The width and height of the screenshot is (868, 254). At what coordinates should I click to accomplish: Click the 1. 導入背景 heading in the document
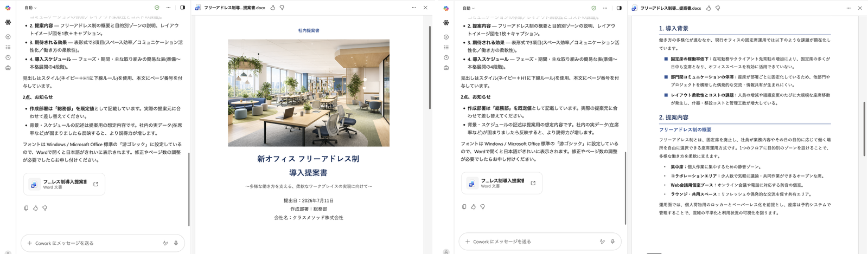[x=673, y=28]
